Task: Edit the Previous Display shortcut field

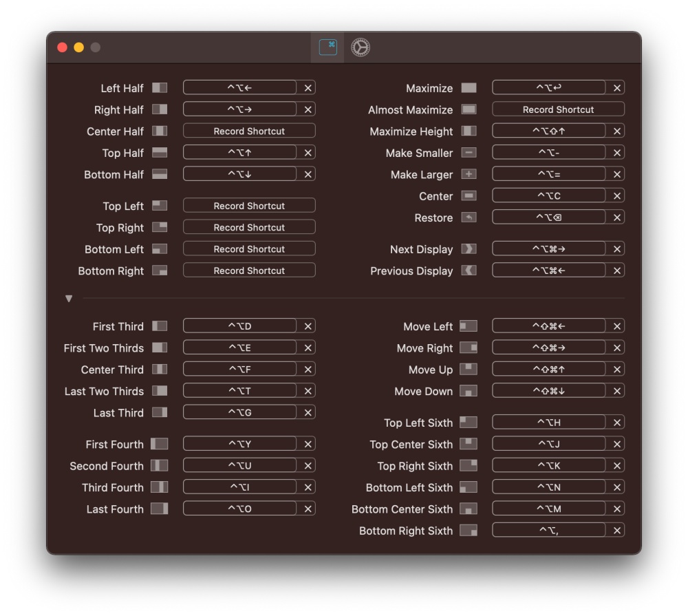Action: coord(548,270)
